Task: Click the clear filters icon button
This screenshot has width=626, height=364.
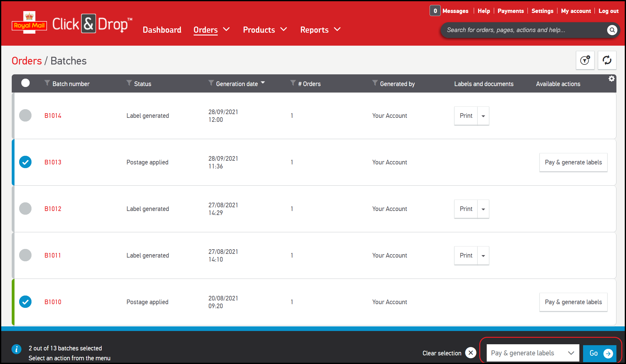Action: [x=585, y=60]
